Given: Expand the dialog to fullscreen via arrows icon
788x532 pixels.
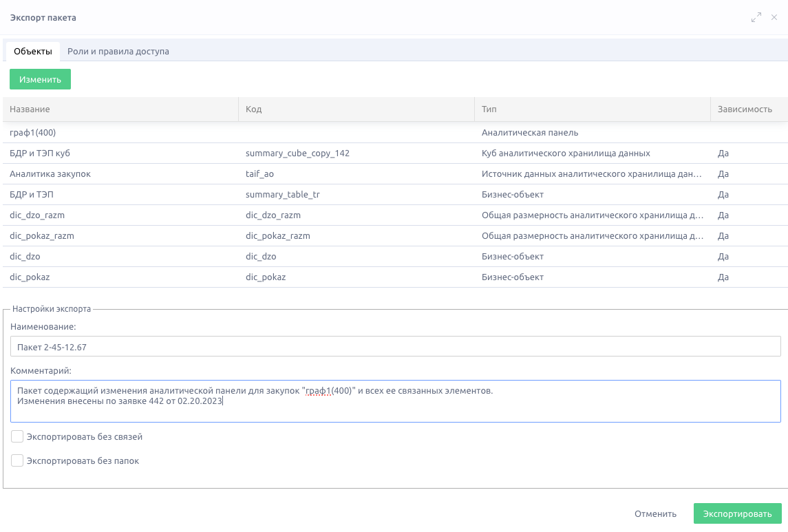Looking at the screenshot, I should click(x=756, y=18).
